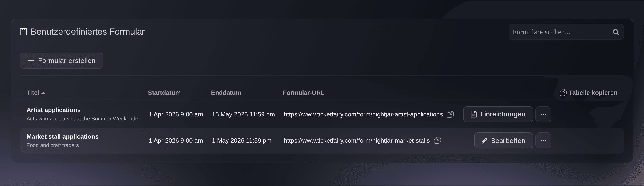Click the copy icon in Tabelle kopieren
644x186 pixels.
563,93
